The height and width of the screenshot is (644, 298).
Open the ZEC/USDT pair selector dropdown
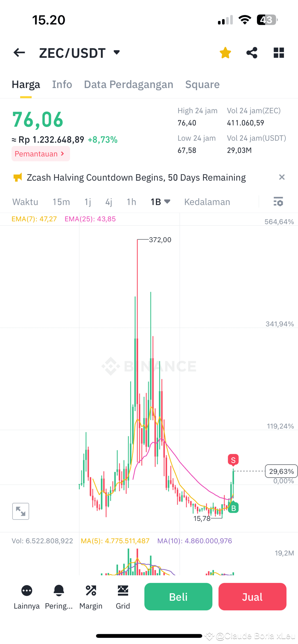(x=80, y=52)
